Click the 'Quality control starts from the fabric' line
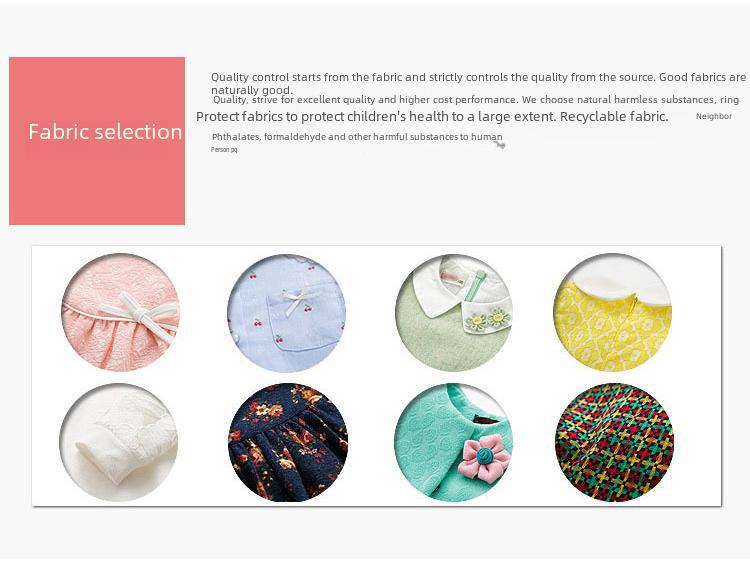750x563 pixels. point(478,83)
